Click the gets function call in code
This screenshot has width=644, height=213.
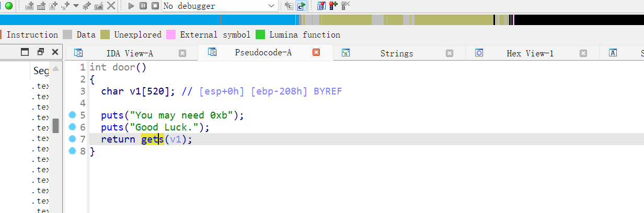click(x=152, y=139)
